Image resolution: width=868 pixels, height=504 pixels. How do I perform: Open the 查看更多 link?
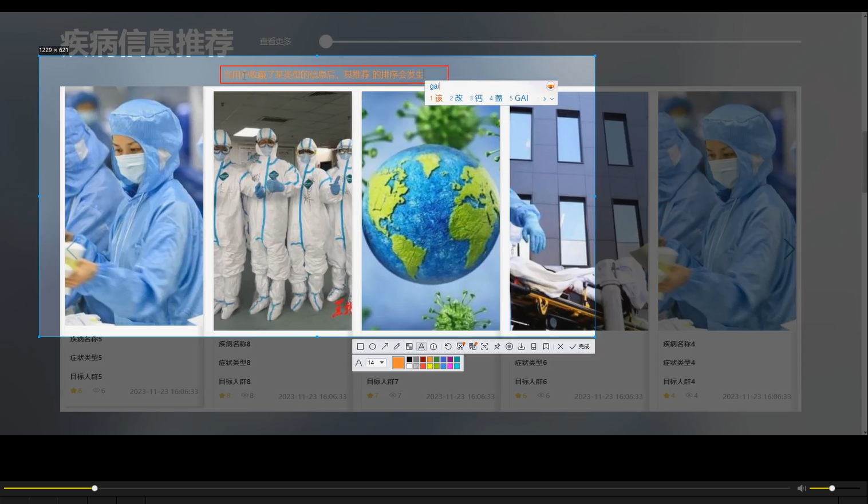pyautogui.click(x=275, y=41)
